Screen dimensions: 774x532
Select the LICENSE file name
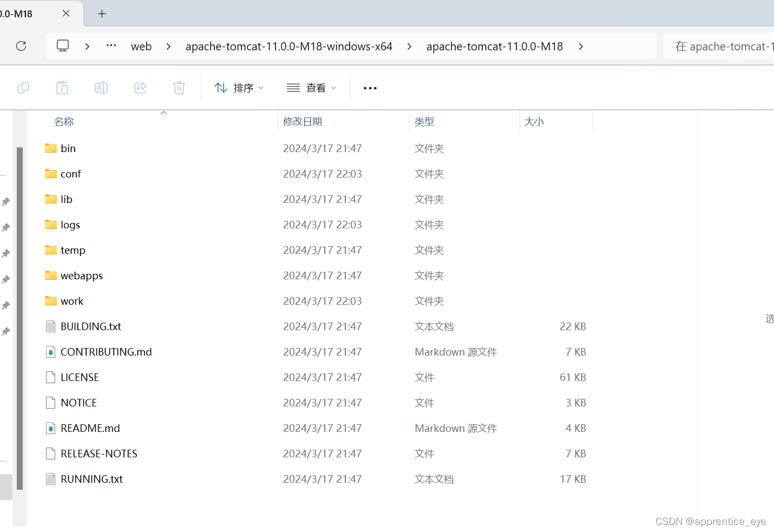80,377
